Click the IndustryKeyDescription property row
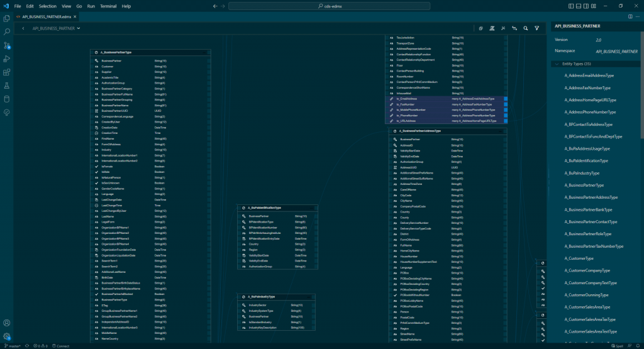Viewport: 644px width, 349px height. point(276,328)
